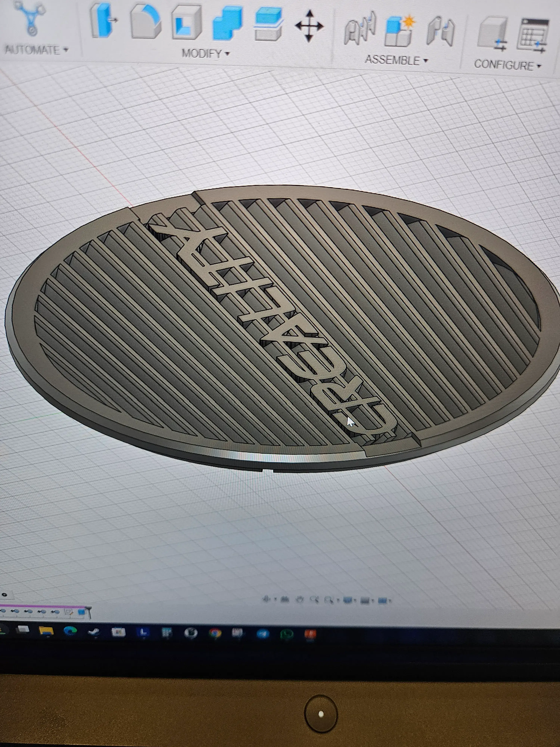The image size is (560, 747).
Task: Open File Explorer from the taskbar
Action: (46, 631)
